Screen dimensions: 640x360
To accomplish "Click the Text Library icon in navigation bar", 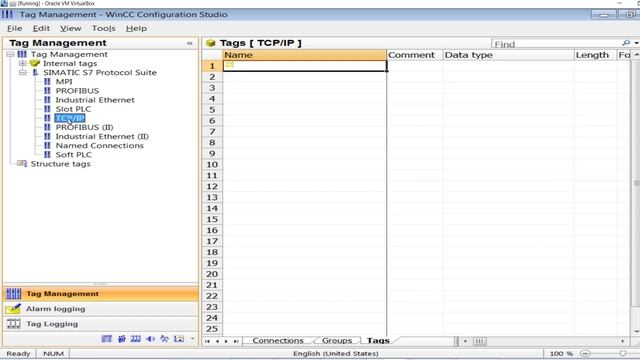I will click(x=107, y=339).
